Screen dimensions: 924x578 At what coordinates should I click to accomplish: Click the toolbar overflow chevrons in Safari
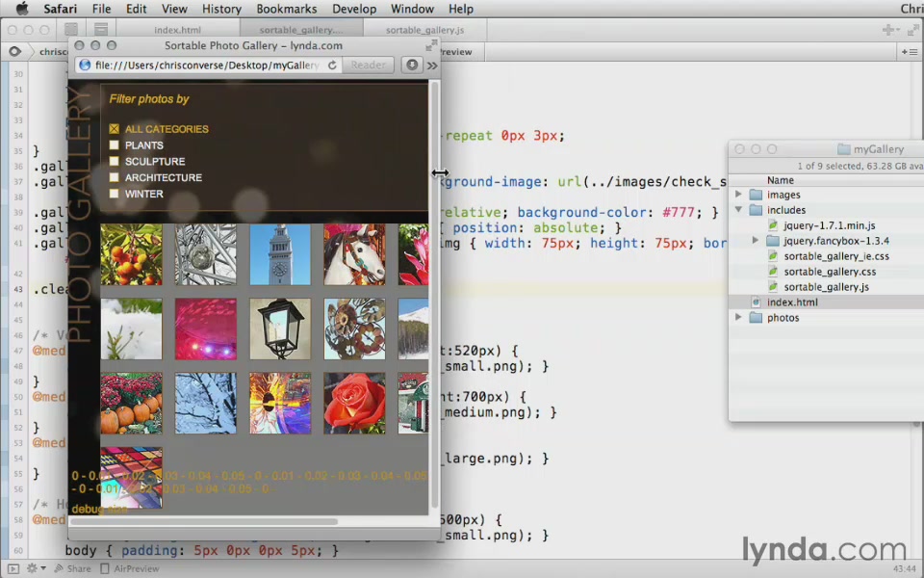(x=432, y=66)
